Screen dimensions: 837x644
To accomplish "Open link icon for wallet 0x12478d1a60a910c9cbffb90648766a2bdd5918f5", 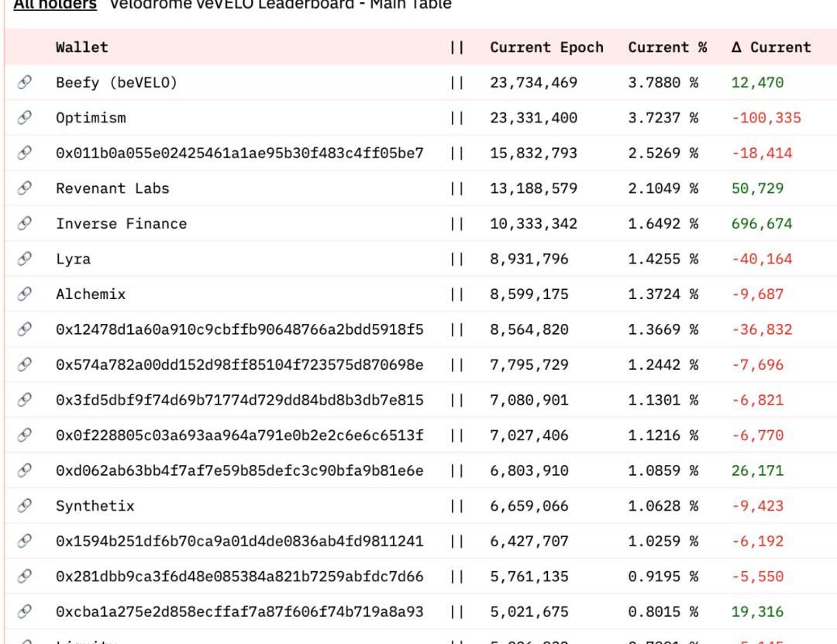I will tap(25, 329).
